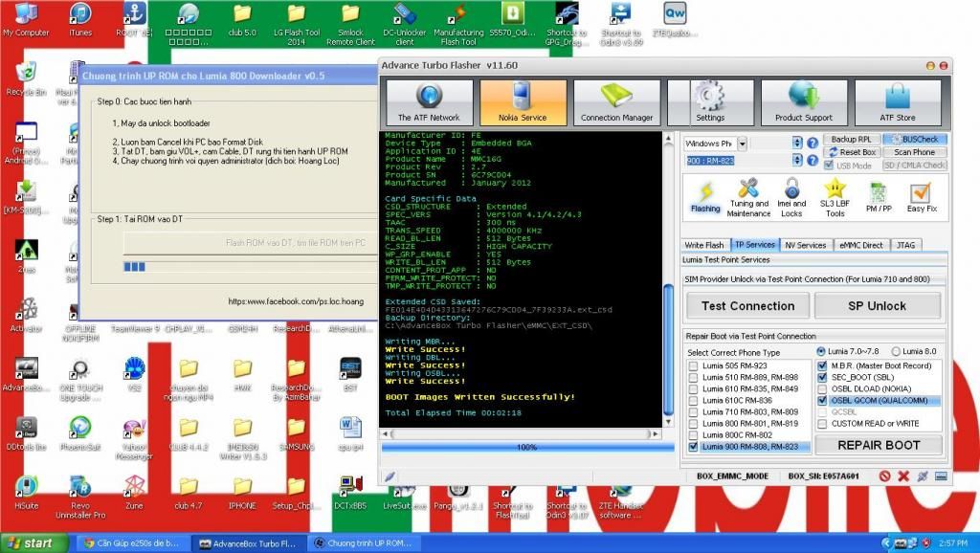Uncheck SEC_BOOT (SBL) option
Image resolution: width=980 pixels, height=553 pixels.
tap(822, 377)
